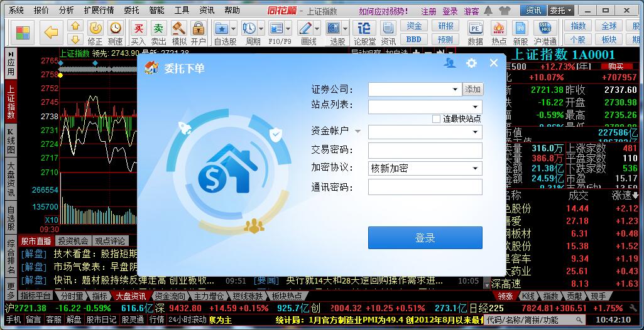This screenshot has width=644, height=330.
Task: Click the 研报 toolbar button
Action: (x=445, y=26)
